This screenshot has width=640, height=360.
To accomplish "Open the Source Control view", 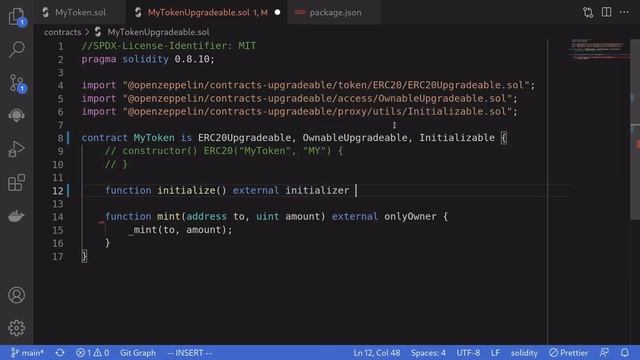I will (16, 82).
